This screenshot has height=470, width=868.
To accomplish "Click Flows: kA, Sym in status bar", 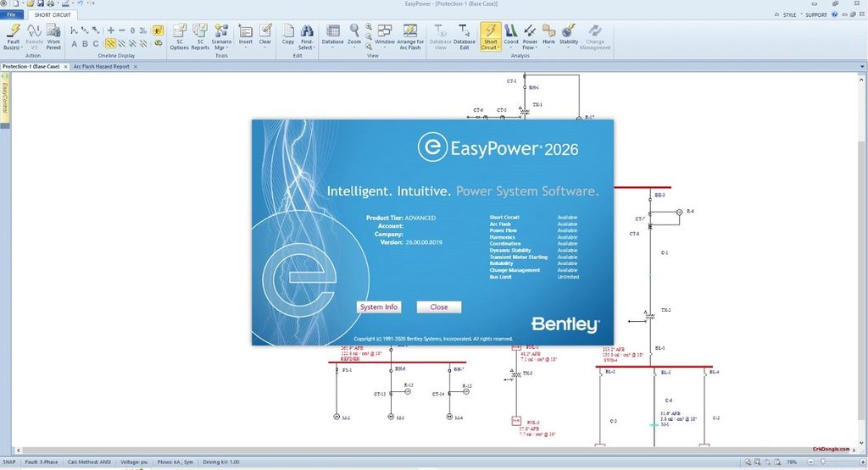I will tap(175, 462).
